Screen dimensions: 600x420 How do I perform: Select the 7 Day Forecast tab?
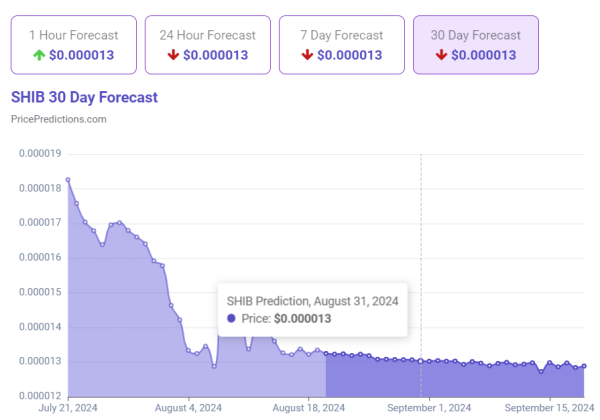[339, 45]
